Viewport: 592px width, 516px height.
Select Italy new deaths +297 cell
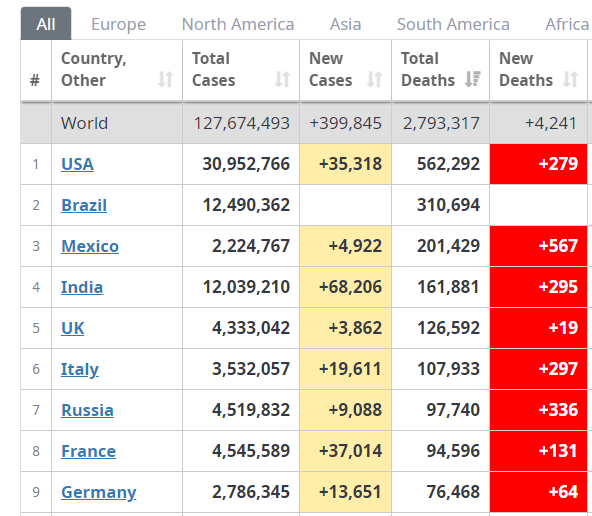point(538,369)
